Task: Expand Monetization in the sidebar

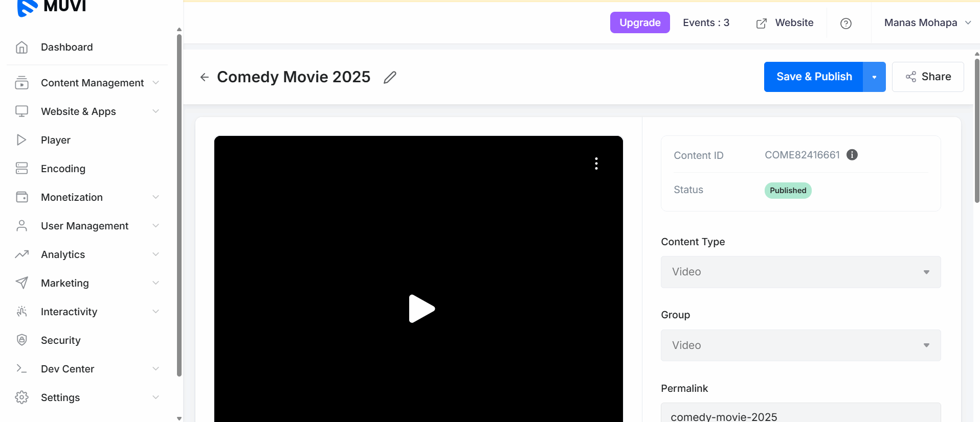Action: [x=72, y=197]
